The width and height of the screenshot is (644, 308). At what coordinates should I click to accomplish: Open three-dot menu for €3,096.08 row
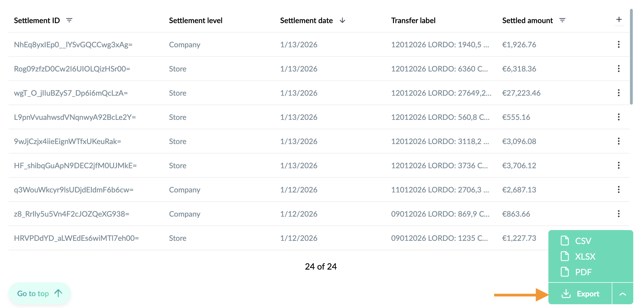tap(618, 141)
